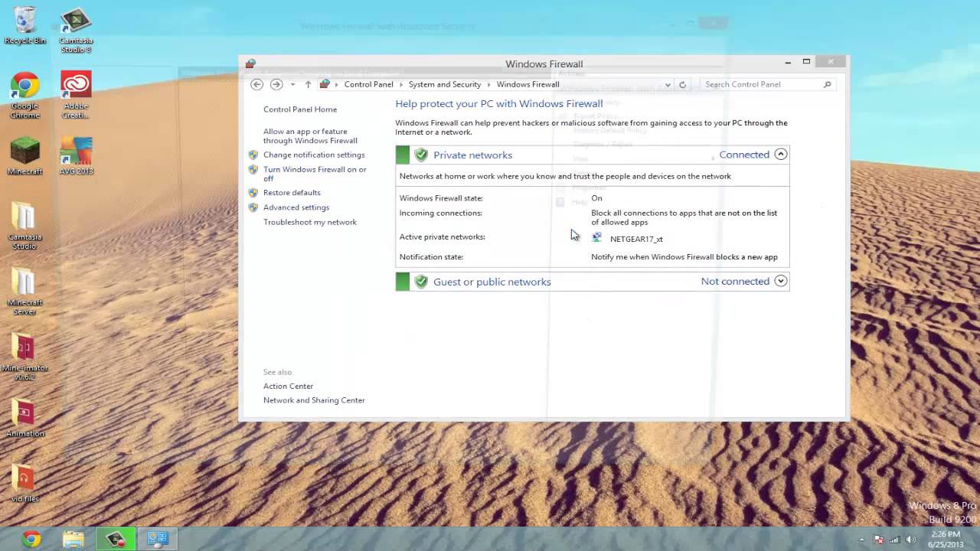Launch Camtasia Studio 8 desktop shortcut
Image resolution: width=980 pixels, height=551 pixels.
tap(76, 31)
